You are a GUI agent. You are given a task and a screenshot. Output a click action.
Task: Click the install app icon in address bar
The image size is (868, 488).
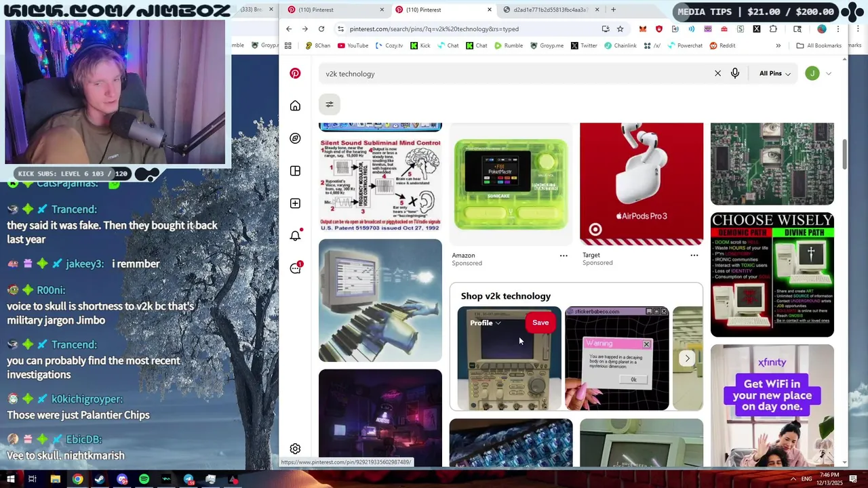[x=606, y=28]
